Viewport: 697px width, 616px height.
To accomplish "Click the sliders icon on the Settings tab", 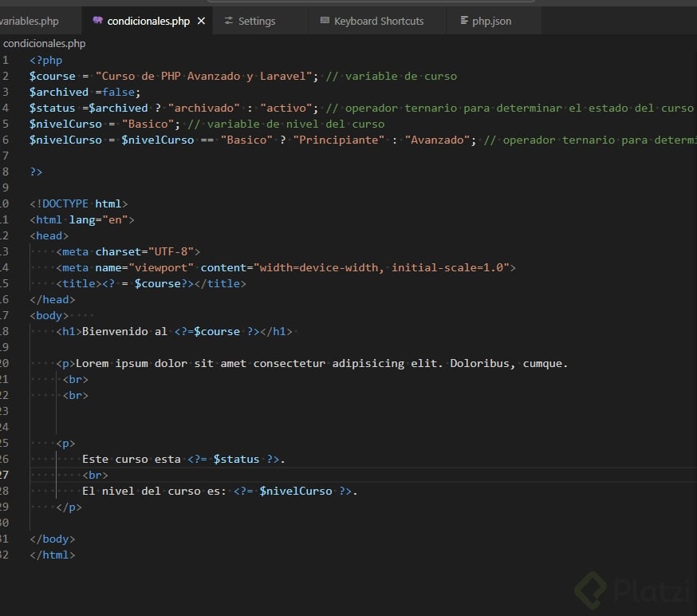I will (x=229, y=21).
